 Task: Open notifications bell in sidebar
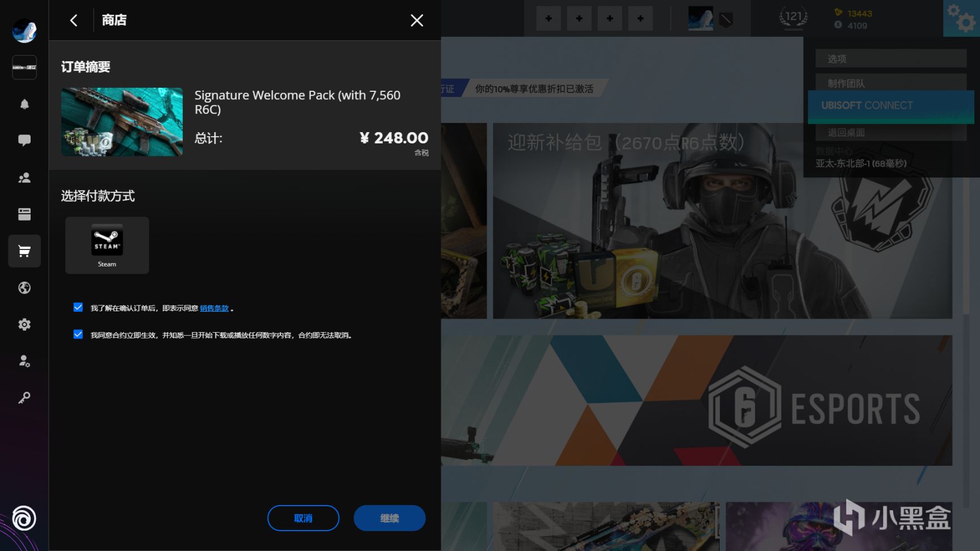coord(24,104)
